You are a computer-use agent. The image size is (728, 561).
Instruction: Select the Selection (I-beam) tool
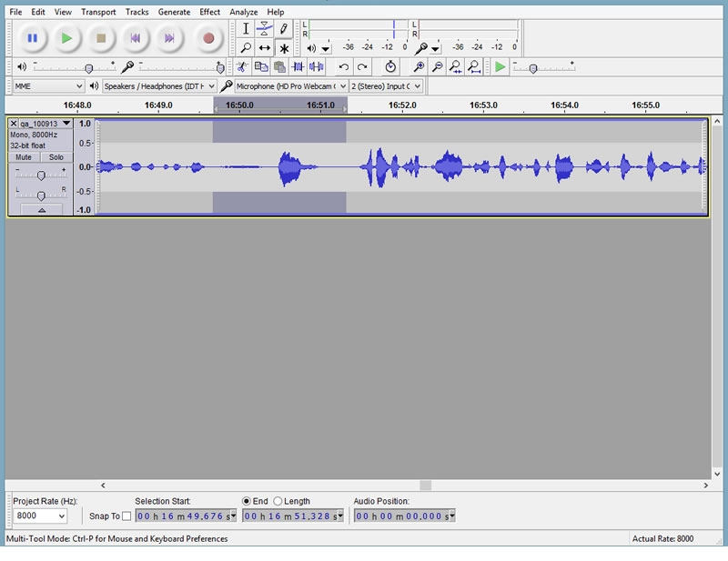(x=246, y=29)
